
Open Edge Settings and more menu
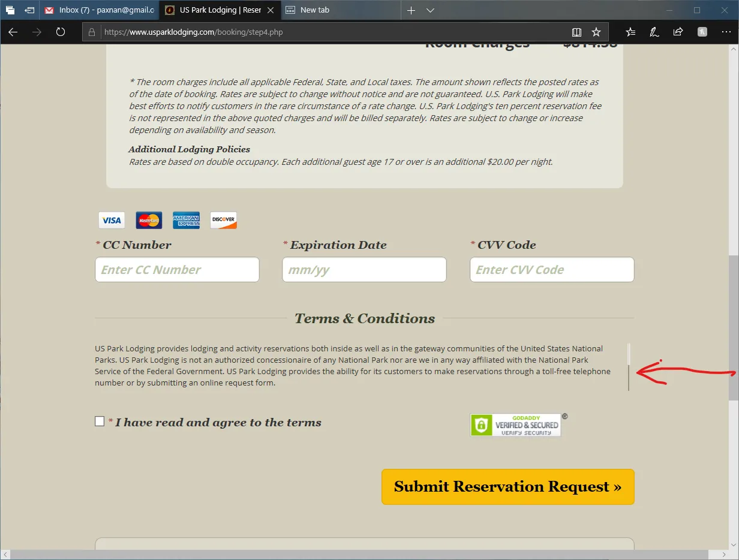[x=726, y=32]
